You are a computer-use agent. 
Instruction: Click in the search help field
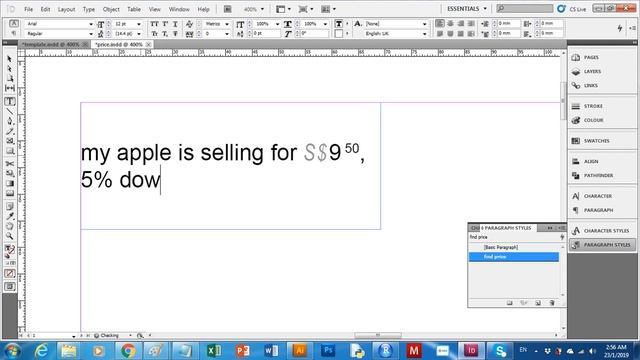524,9
